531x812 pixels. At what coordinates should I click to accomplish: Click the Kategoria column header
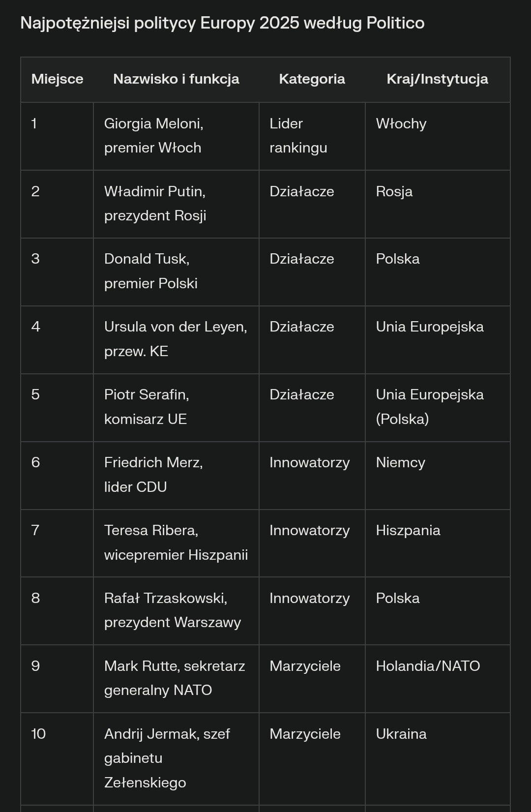pos(312,79)
